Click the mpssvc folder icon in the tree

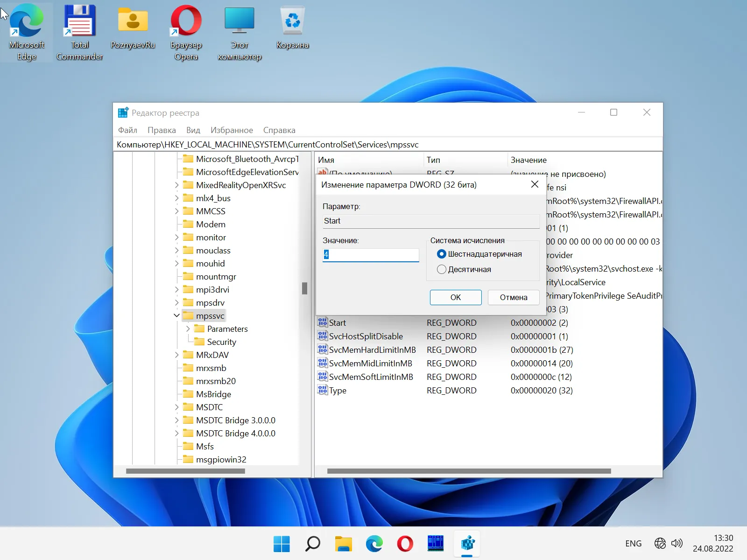click(189, 316)
